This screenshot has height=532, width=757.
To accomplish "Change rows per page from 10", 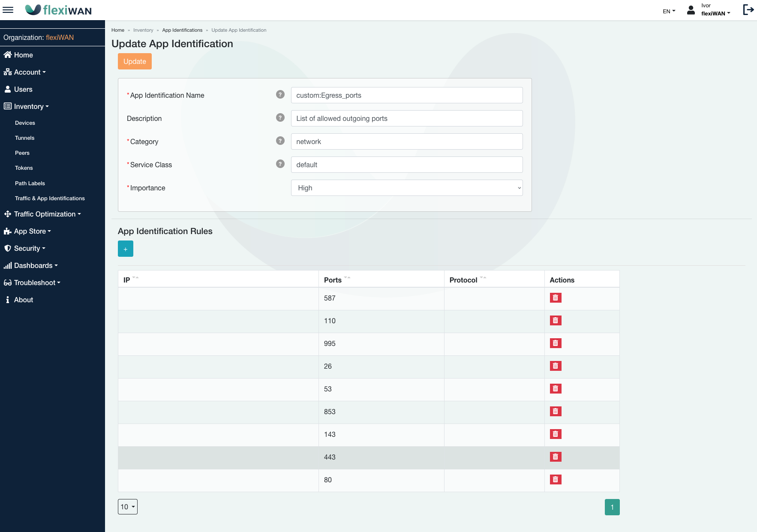I will (128, 507).
